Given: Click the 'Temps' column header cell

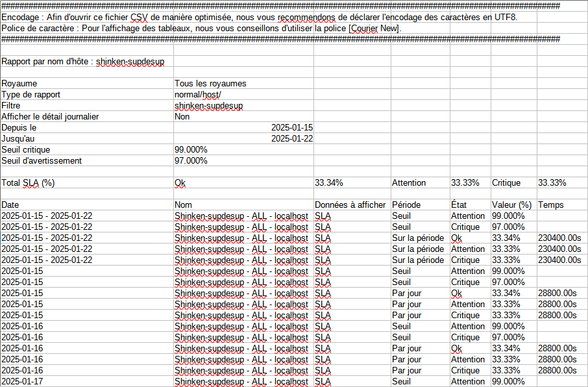Looking at the screenshot, I should click(551, 205).
